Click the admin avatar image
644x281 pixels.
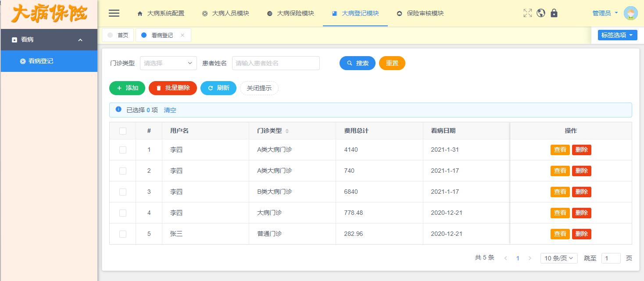tap(630, 13)
